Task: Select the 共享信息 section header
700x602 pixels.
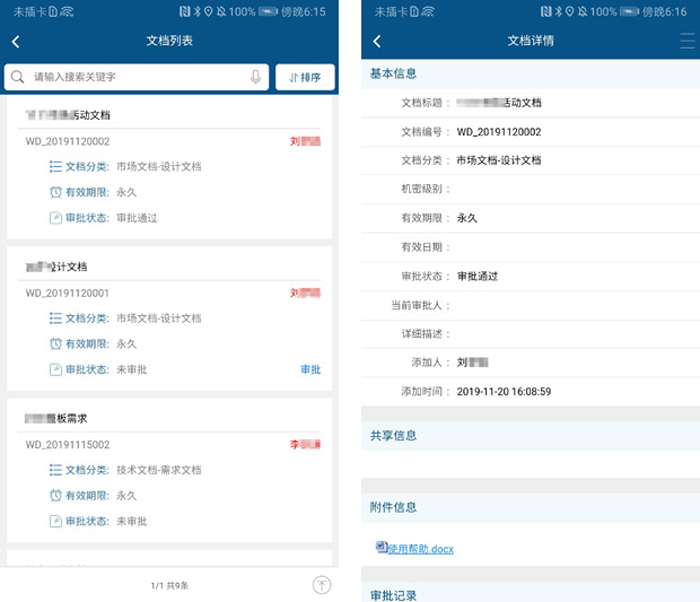Action: coord(393,436)
